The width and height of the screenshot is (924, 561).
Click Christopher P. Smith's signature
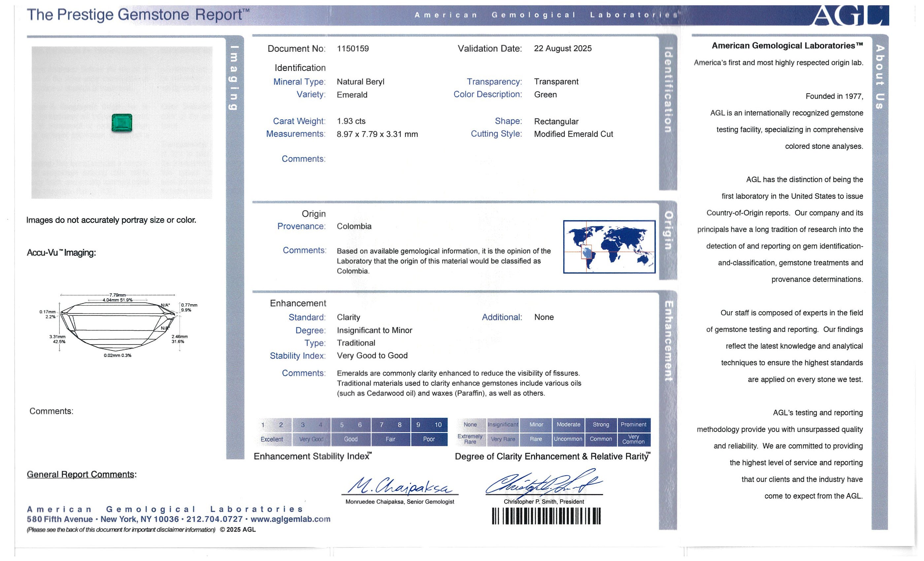[x=544, y=483]
